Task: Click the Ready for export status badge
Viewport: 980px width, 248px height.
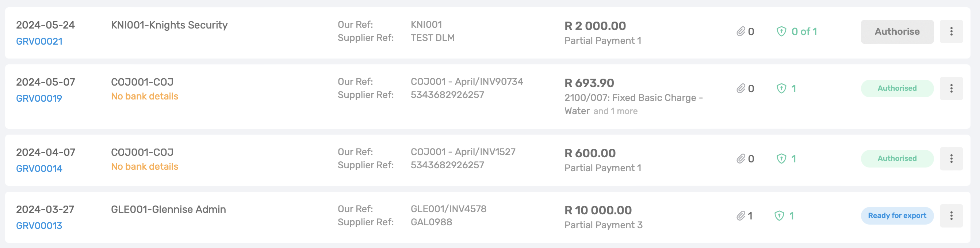Action: (897, 215)
